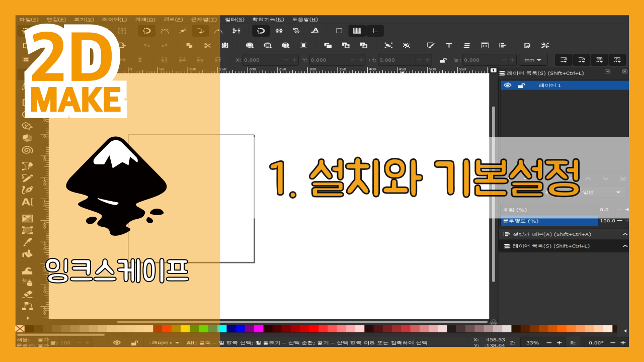Open the 개체(O) menu
This screenshot has height=362, width=644.
tap(145, 20)
